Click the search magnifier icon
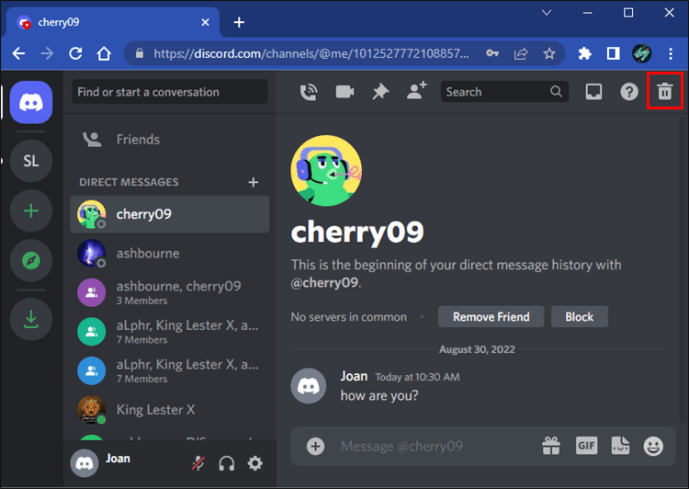 click(x=556, y=91)
